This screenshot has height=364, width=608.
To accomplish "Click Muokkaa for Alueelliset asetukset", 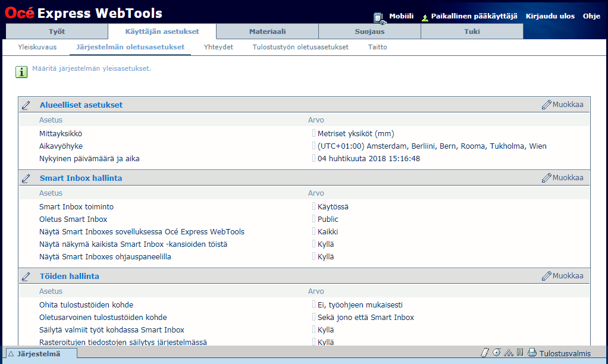I will coord(563,105).
